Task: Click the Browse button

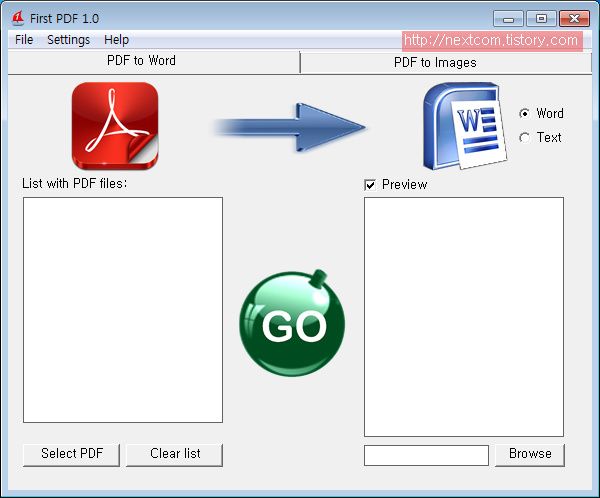Action: [x=530, y=454]
